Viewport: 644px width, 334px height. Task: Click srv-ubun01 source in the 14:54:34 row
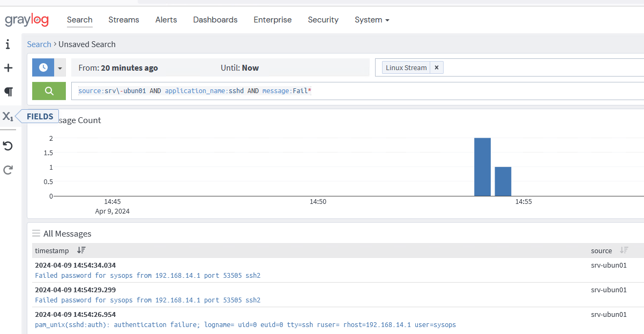click(x=609, y=265)
